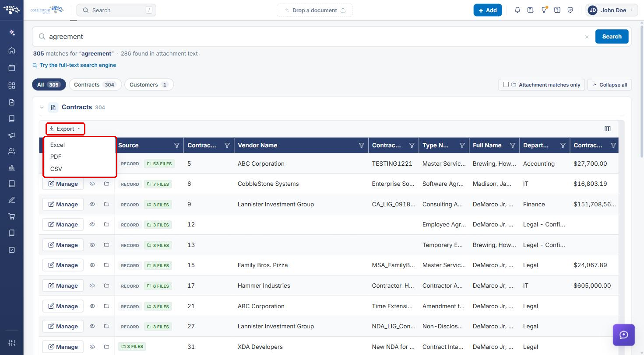The image size is (644, 355).
Task: Click Manage for CobbleStone Systems row
Action: (x=63, y=184)
